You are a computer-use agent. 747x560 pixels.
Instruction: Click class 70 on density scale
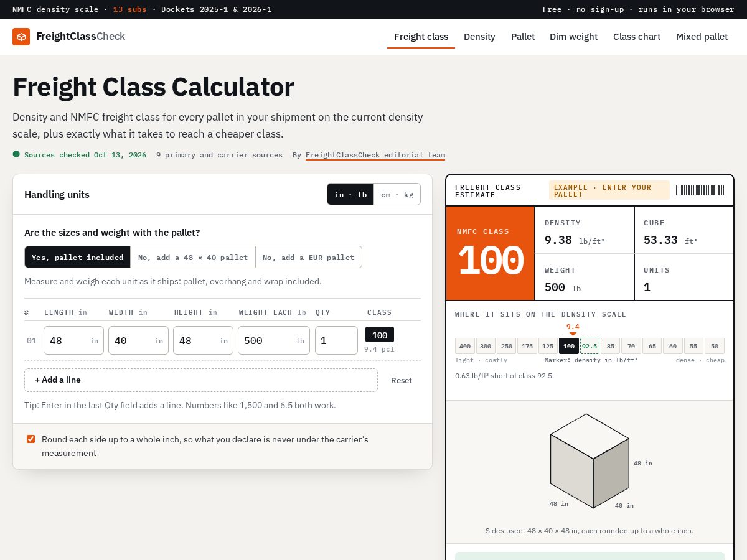pyautogui.click(x=631, y=346)
